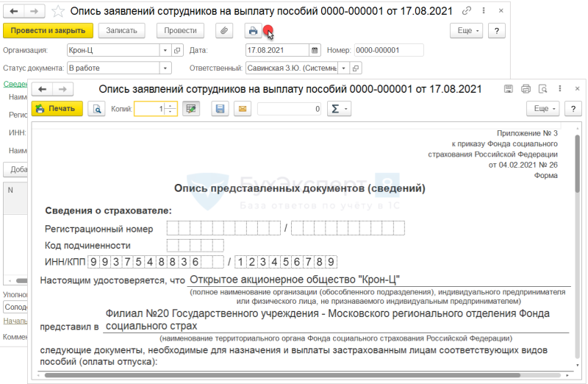The width and height of the screenshot is (588, 384).
Task: Open main window three-dot menu
Action: coord(484,11)
